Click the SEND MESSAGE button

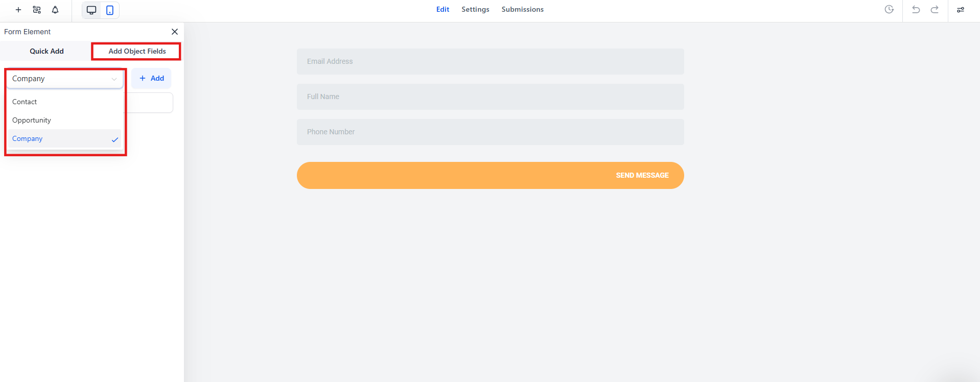coord(490,175)
